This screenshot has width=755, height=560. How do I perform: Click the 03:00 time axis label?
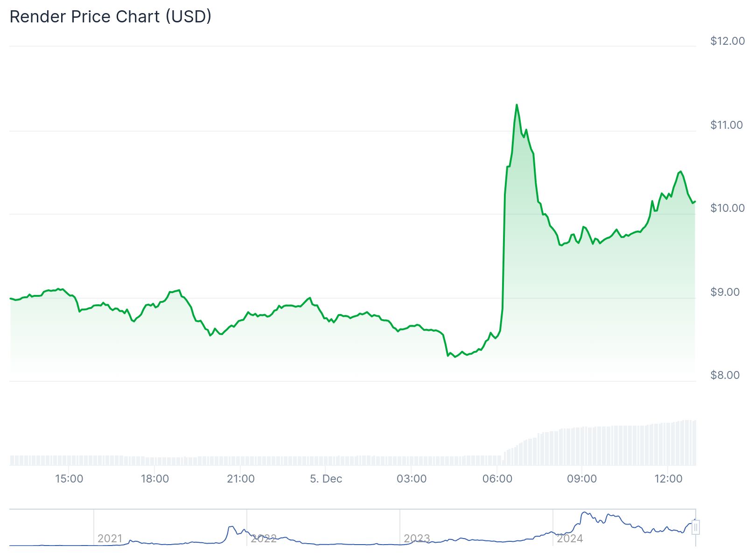[412, 479]
